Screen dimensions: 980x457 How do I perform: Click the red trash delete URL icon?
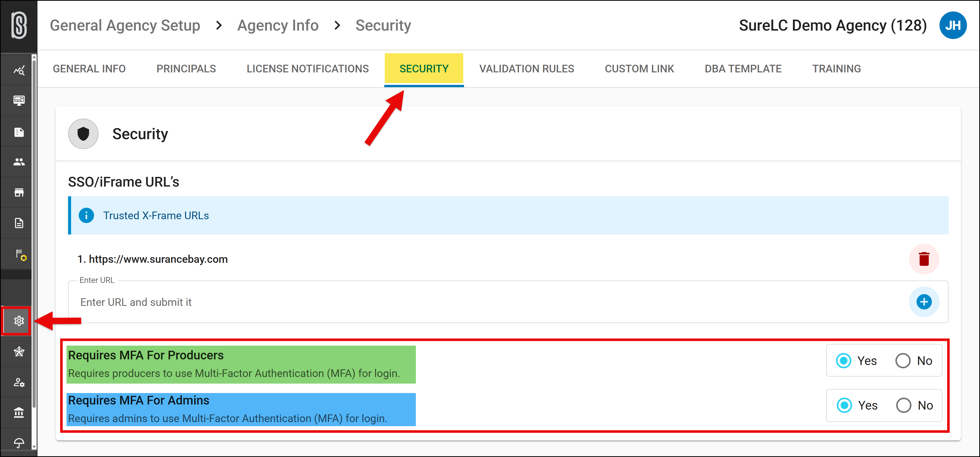tap(924, 259)
